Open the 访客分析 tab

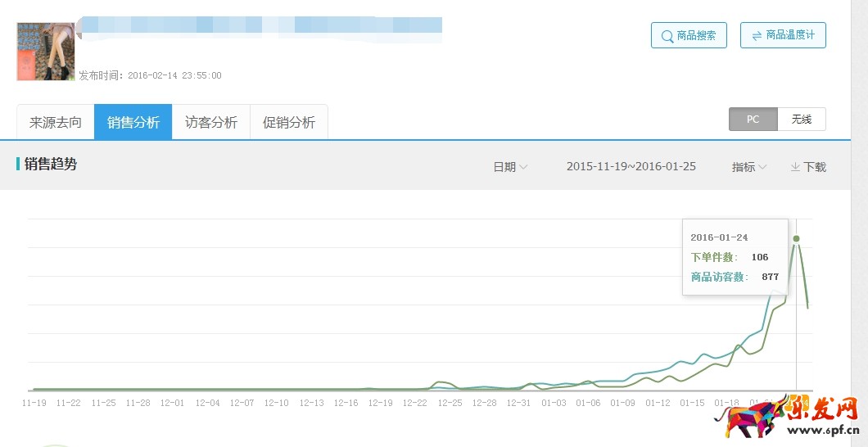(211, 122)
